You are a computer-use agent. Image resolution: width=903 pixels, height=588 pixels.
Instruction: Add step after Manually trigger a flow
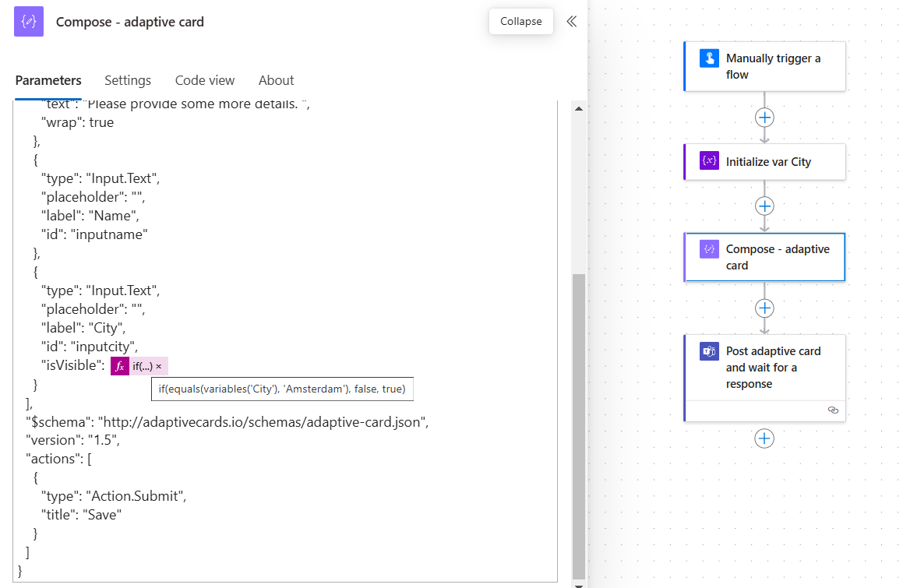point(764,118)
